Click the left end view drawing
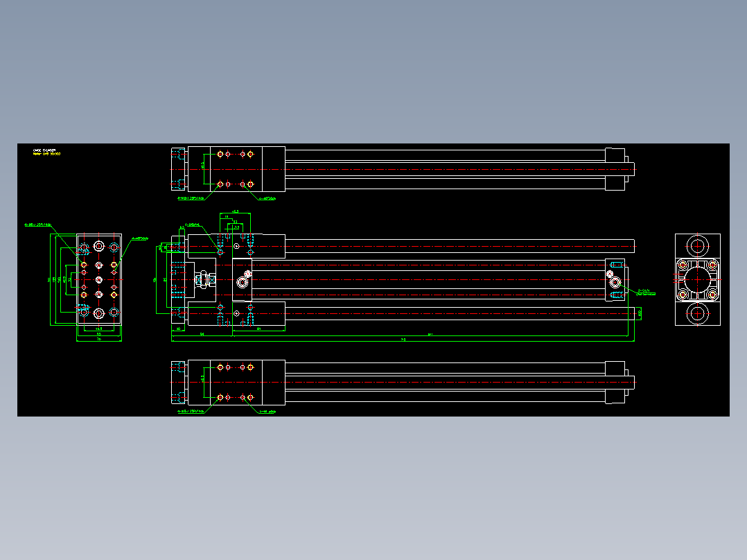747x560 pixels. pyautogui.click(x=98, y=279)
